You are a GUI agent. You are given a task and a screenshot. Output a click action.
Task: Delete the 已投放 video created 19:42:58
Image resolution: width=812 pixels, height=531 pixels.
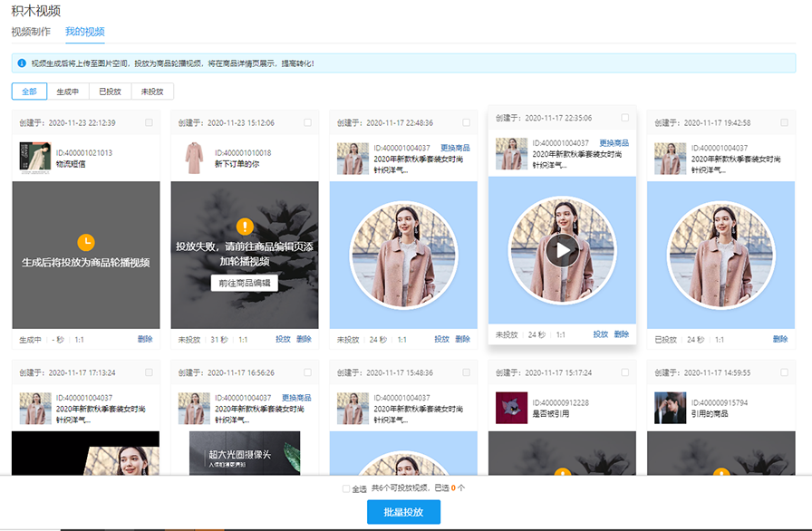pos(780,339)
